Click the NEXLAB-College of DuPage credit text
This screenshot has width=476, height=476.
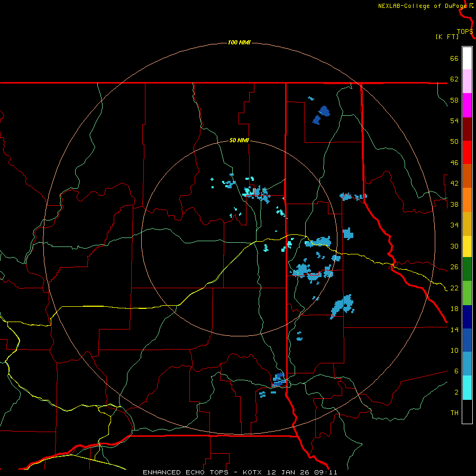(423, 6)
